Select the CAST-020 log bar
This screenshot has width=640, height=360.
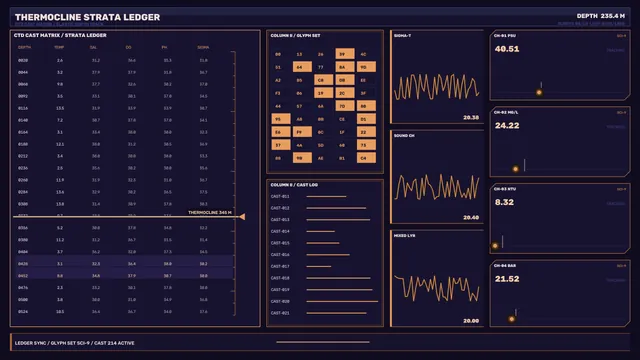click(x=342, y=301)
